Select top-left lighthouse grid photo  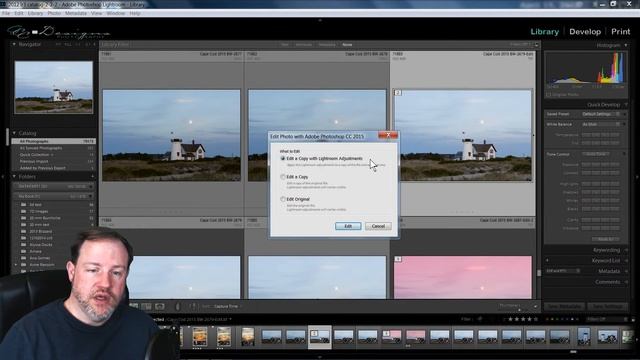pos(171,136)
